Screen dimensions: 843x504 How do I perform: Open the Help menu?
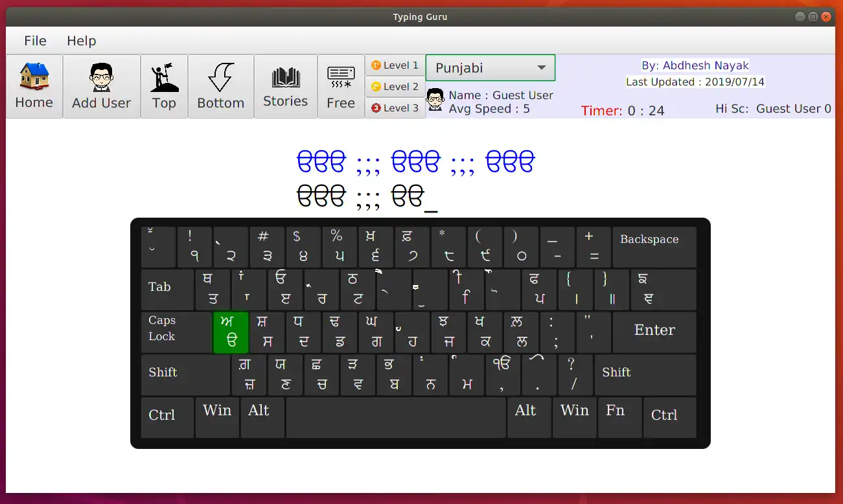(x=82, y=41)
